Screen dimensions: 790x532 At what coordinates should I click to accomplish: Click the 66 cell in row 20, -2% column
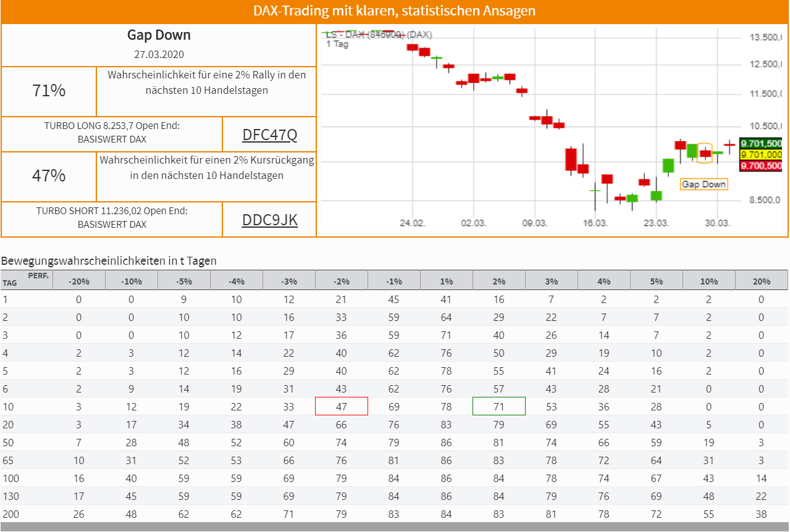pos(342,425)
